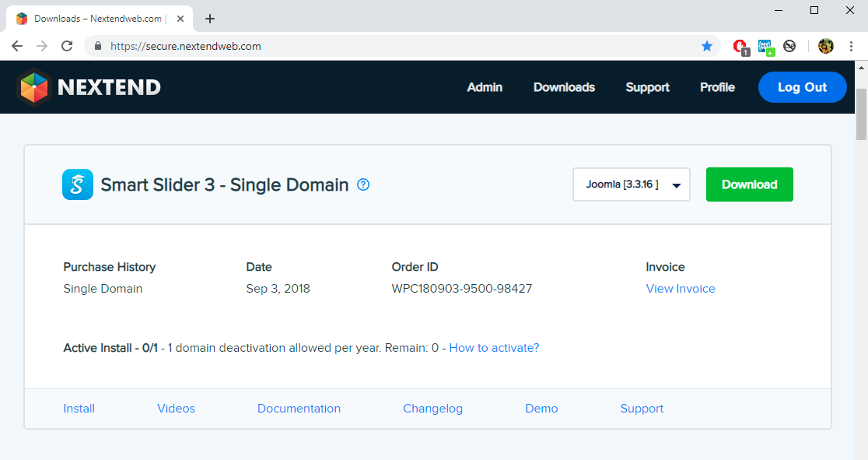Screen dimensions: 868x460
Task: Open the Changelog link
Action: (x=433, y=409)
